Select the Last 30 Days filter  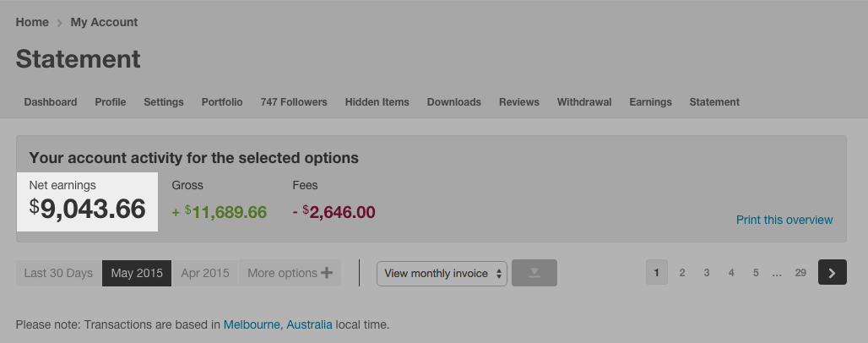pos(58,274)
